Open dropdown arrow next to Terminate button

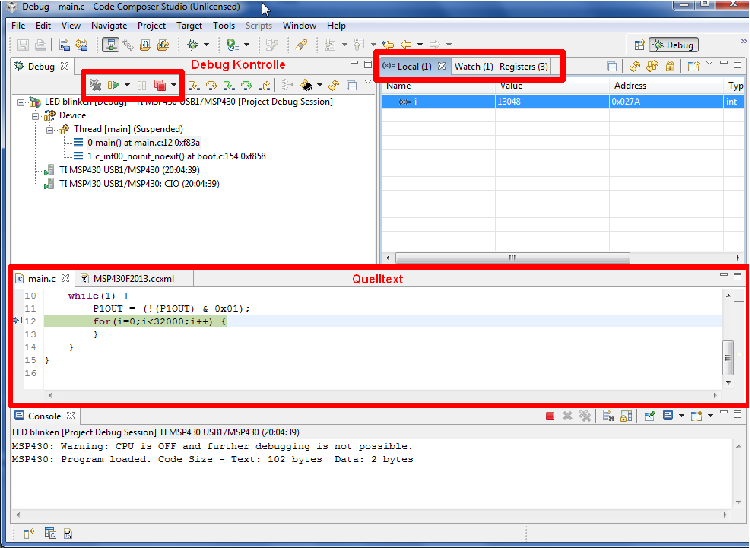click(174, 86)
